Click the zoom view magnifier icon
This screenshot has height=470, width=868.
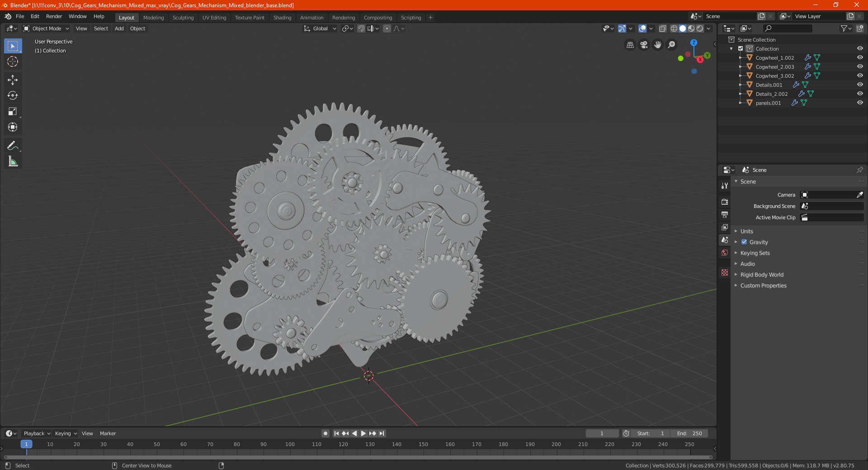point(672,45)
